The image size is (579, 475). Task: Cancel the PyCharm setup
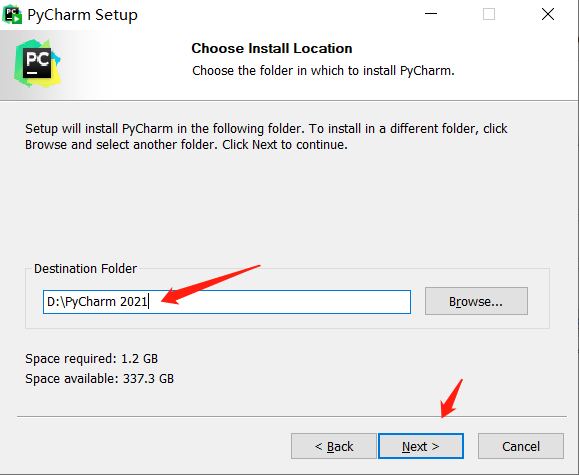tap(521, 446)
